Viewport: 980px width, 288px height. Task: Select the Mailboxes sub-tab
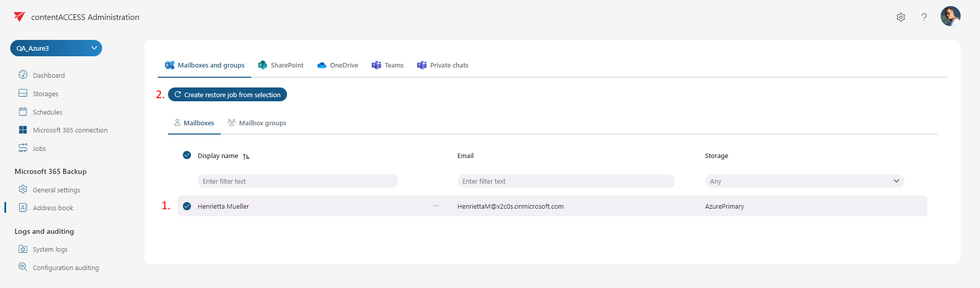pos(194,123)
